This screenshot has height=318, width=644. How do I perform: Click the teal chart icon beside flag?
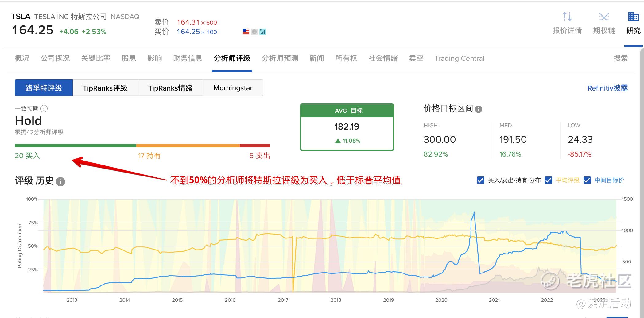(x=262, y=32)
